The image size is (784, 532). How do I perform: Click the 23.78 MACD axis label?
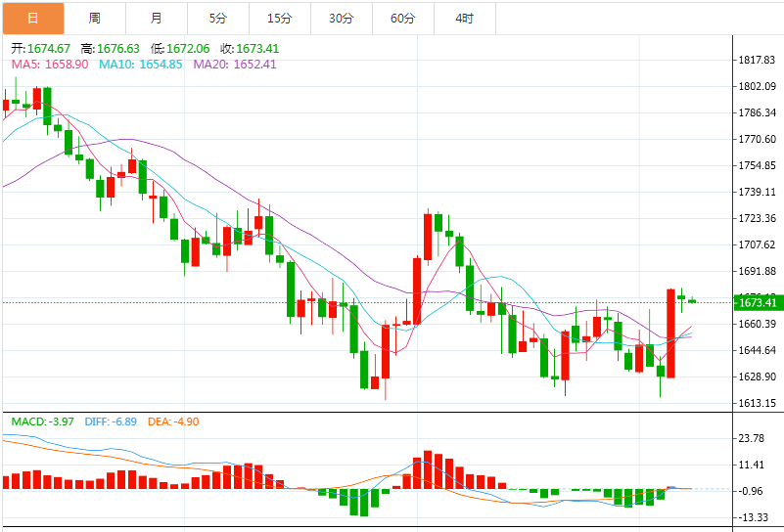[751, 438]
